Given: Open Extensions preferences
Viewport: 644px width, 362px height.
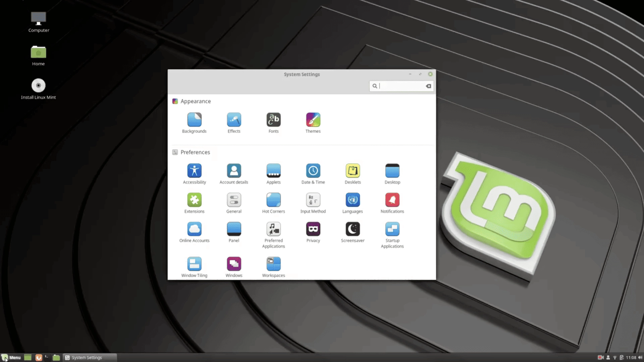Looking at the screenshot, I should click(x=194, y=203).
